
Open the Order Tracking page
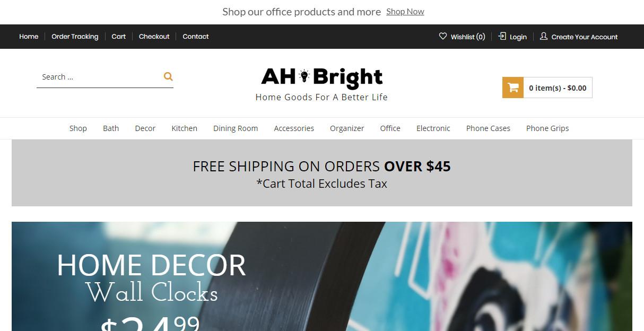click(75, 37)
